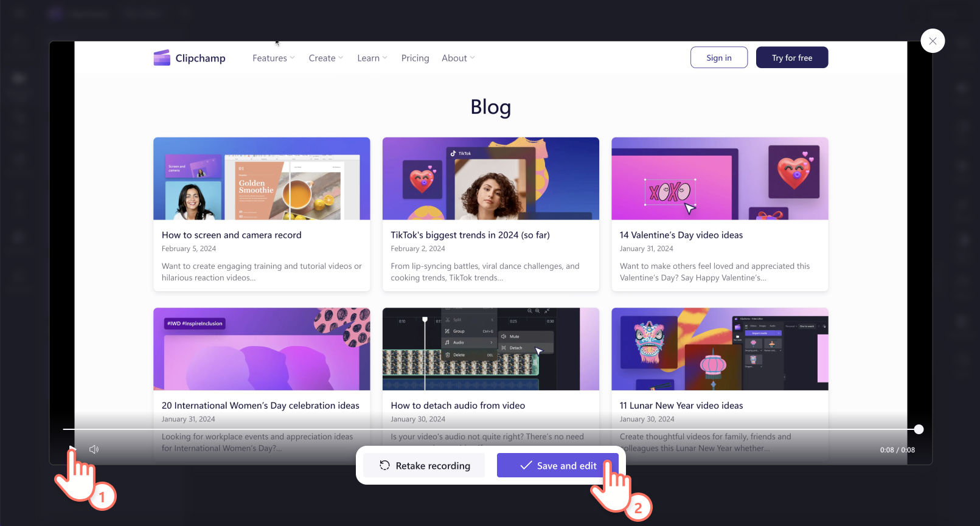The height and width of the screenshot is (526, 980).
Task: Click 'January 30, 2024' date under detach audio
Action: click(x=418, y=419)
